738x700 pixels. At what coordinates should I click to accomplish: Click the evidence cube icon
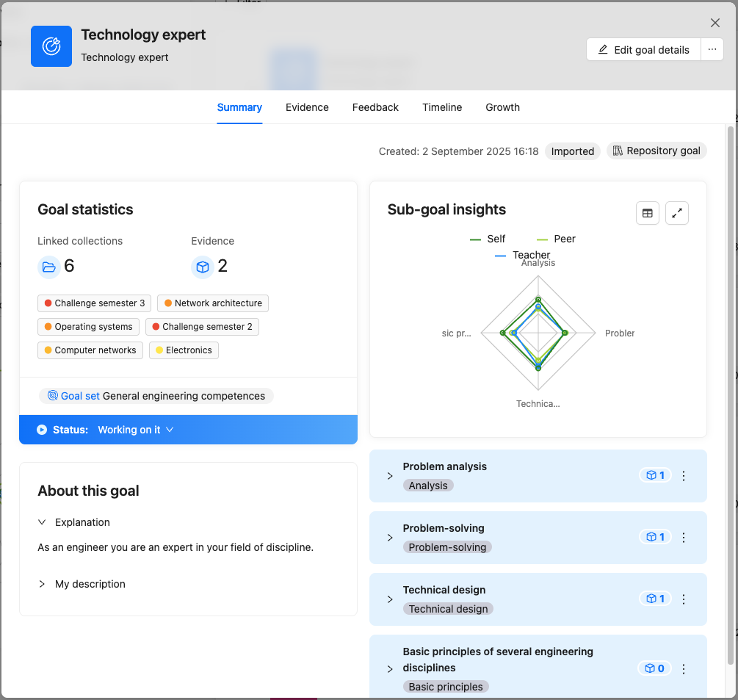(203, 267)
